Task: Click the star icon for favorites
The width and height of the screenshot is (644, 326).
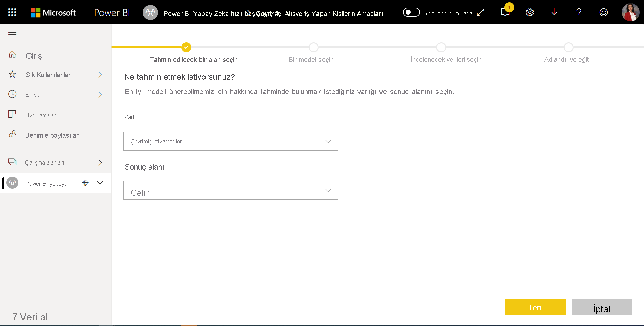Action: 12,74
